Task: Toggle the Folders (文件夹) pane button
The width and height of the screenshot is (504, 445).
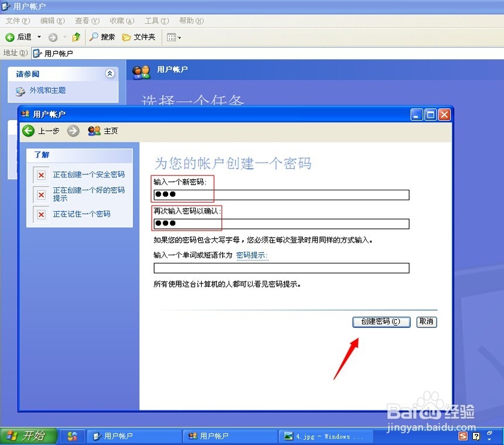Action: [138, 37]
